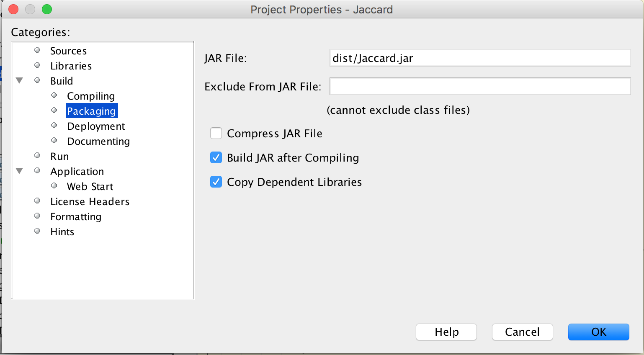Image resolution: width=644 pixels, height=355 pixels.
Task: Click the License Headers category icon
Action: [37, 201]
